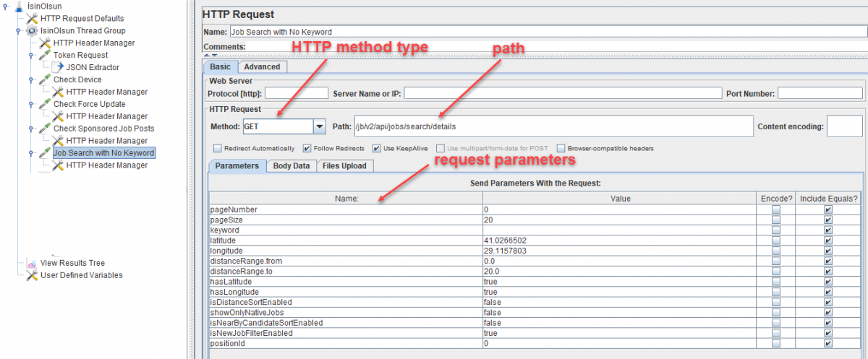Screen dimensions: 868x359
Task: Click Header Manager icon under Job Search with No Keyword
Action: pos(58,165)
